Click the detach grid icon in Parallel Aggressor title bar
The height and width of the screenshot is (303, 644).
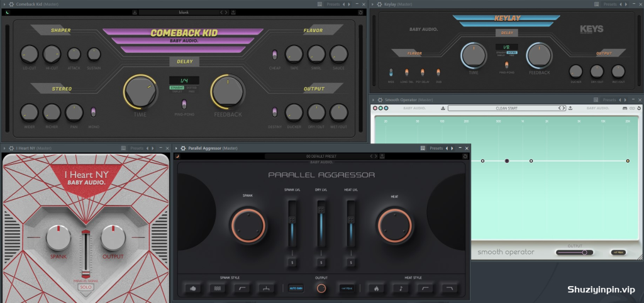[x=423, y=148]
